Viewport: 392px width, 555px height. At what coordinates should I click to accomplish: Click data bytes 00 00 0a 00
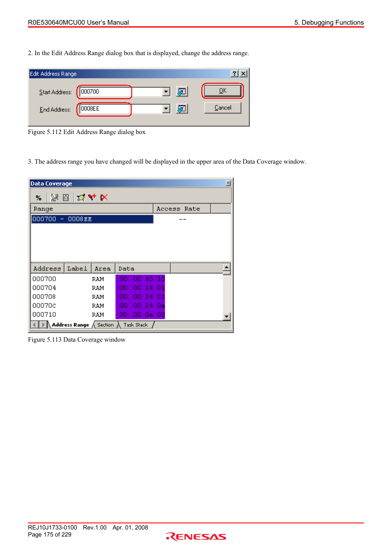(141, 315)
